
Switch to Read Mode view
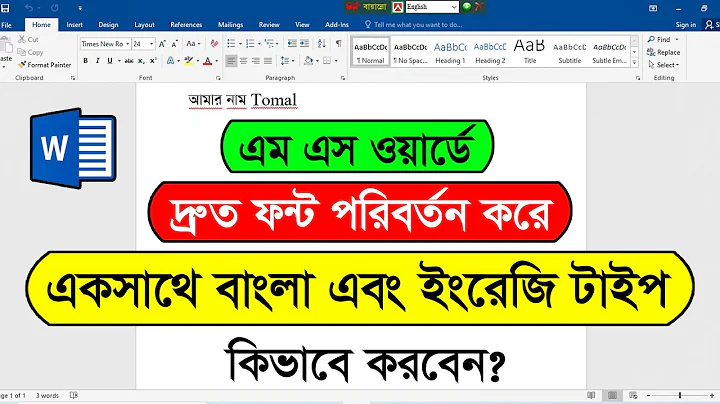[591, 395]
